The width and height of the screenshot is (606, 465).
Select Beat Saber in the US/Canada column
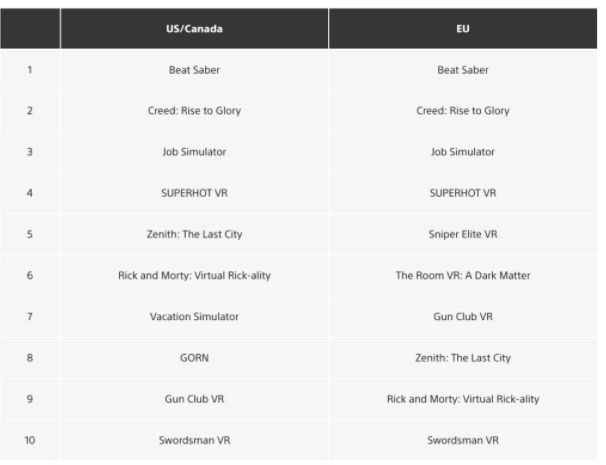tap(194, 70)
